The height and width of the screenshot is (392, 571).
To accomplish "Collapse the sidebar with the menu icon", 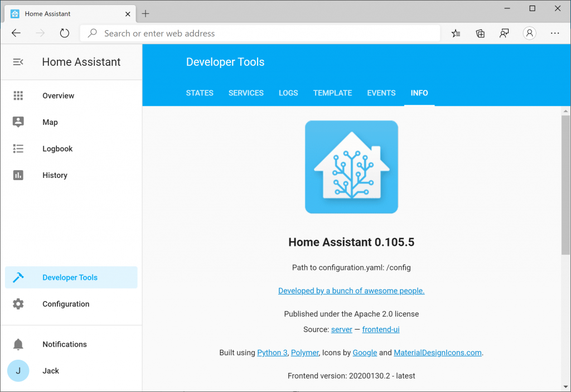I will click(x=18, y=62).
